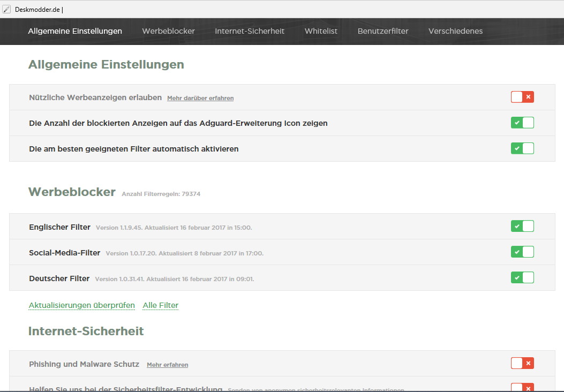Screen dimensions: 564x392
Task: Turn off the Englischer Filter switch
Action: (x=522, y=226)
